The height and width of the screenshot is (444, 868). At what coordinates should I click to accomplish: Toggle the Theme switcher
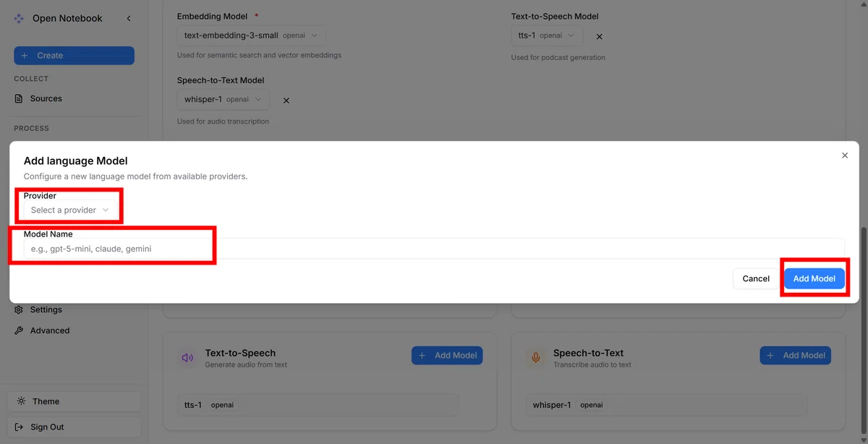[74, 401]
